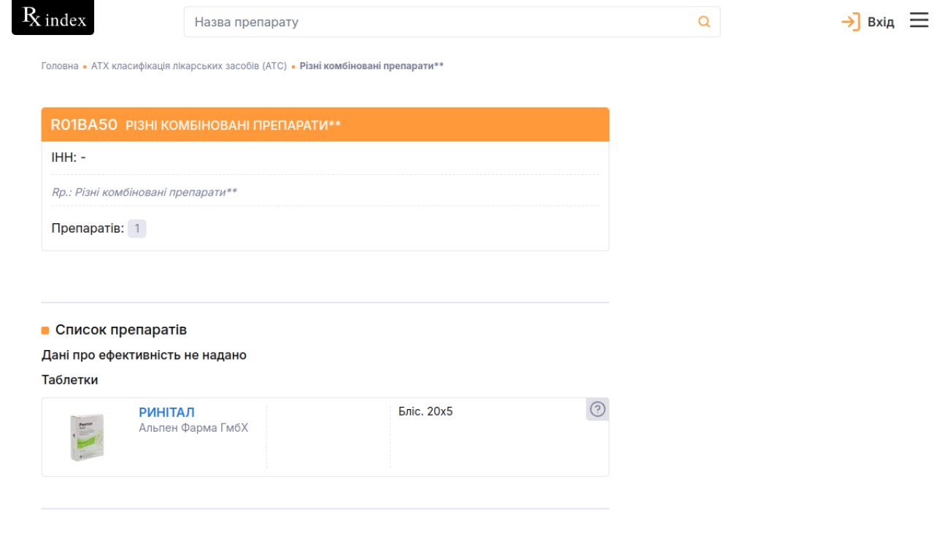Viewport: 934px width, 560px height.
Task: Click the Бліс. 20х5 packaging text
Action: click(x=425, y=411)
